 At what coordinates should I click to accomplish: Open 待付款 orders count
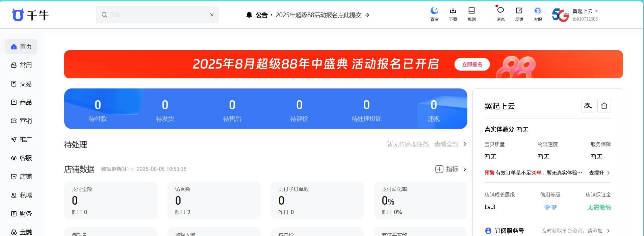pos(98,110)
